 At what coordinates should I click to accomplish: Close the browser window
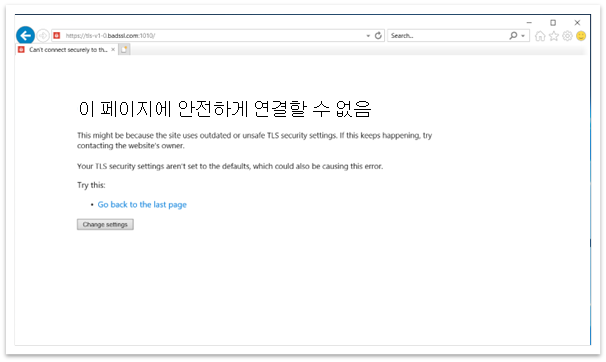577,23
